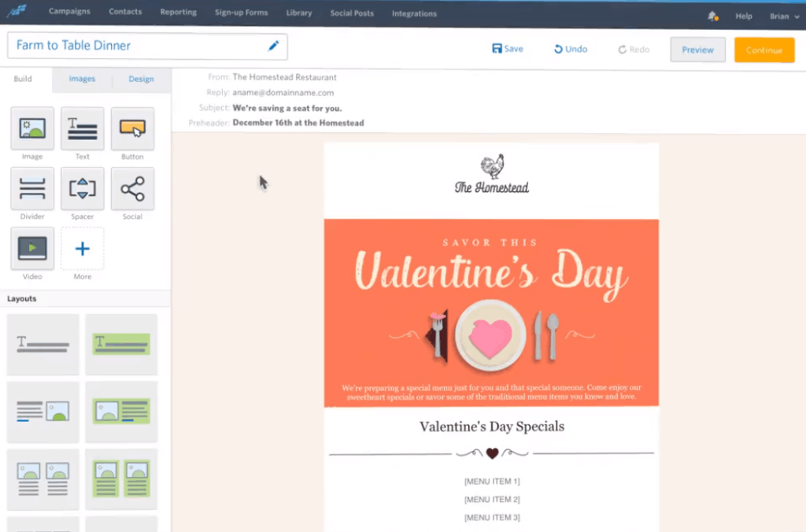Select the Social block icon
The height and width of the screenshot is (532, 806).
pos(132,189)
